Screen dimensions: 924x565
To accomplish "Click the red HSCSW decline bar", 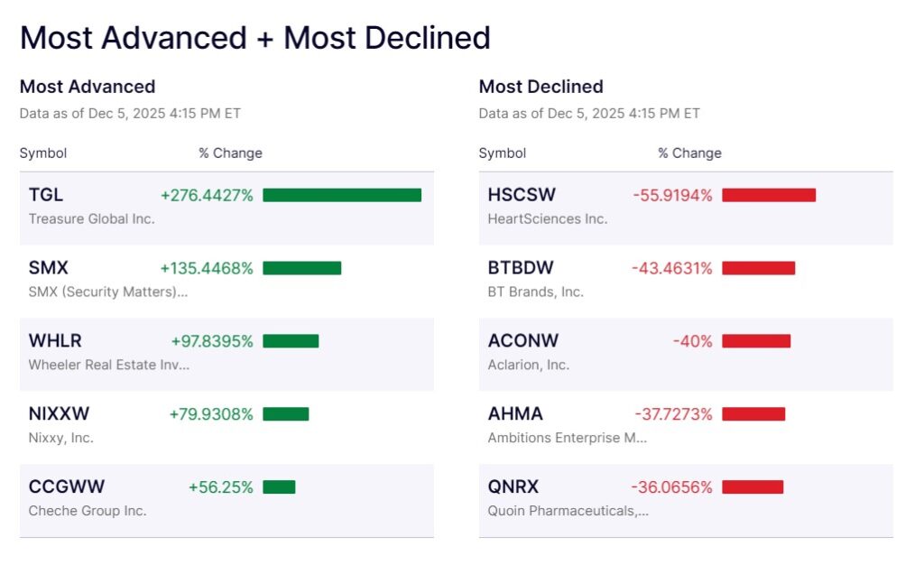I will click(769, 195).
